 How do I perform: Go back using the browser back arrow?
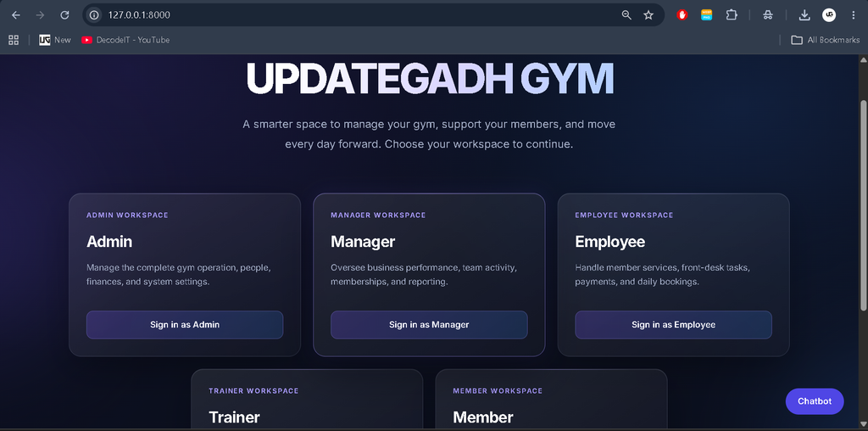(16, 15)
